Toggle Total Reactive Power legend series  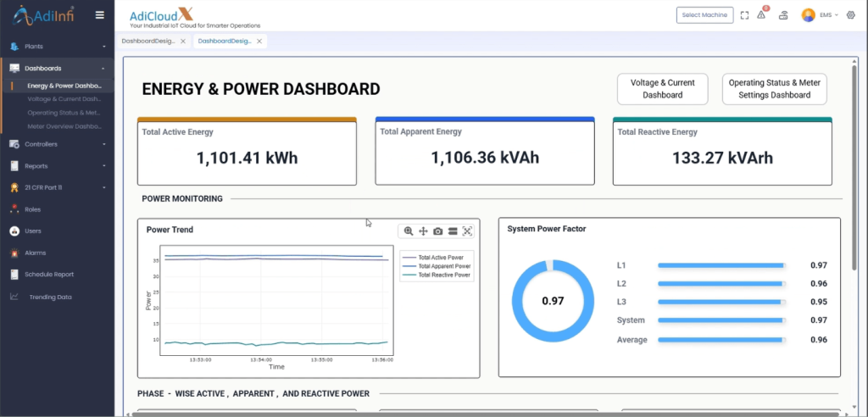tap(437, 275)
